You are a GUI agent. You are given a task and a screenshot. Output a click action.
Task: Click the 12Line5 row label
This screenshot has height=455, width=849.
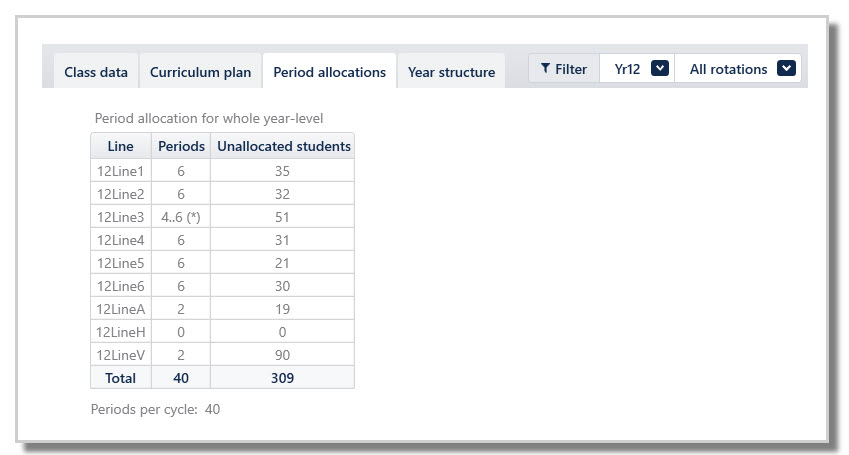coord(120,263)
